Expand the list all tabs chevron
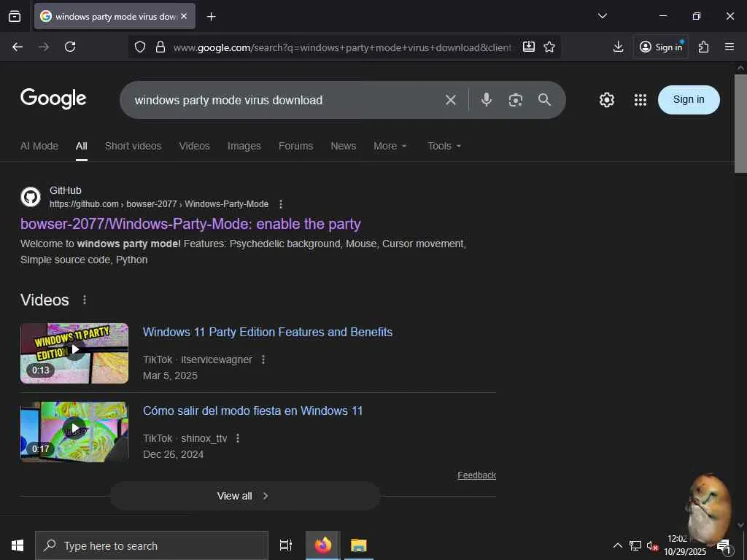This screenshot has height=560, width=747. click(x=602, y=16)
